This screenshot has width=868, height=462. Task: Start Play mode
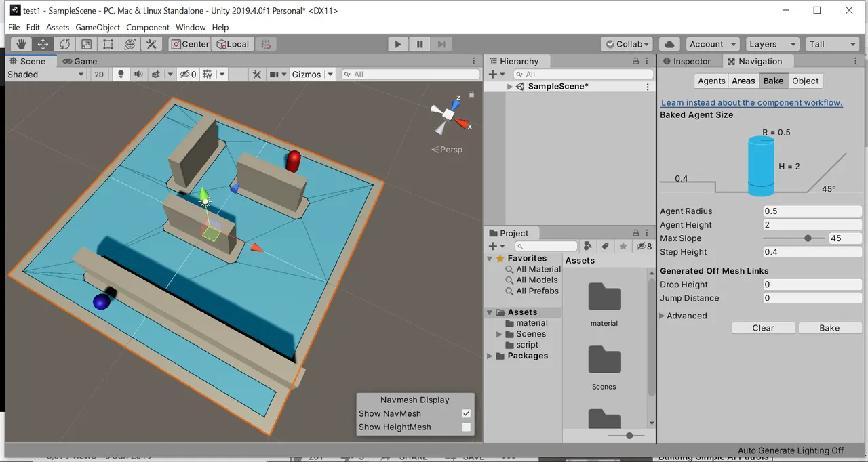click(398, 44)
